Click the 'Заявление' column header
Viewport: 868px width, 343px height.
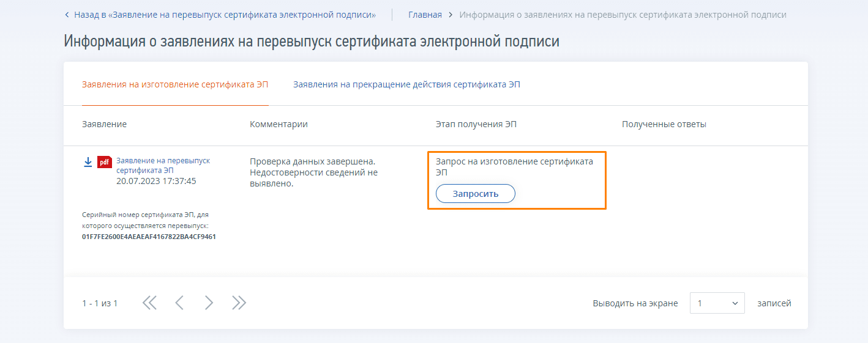104,124
